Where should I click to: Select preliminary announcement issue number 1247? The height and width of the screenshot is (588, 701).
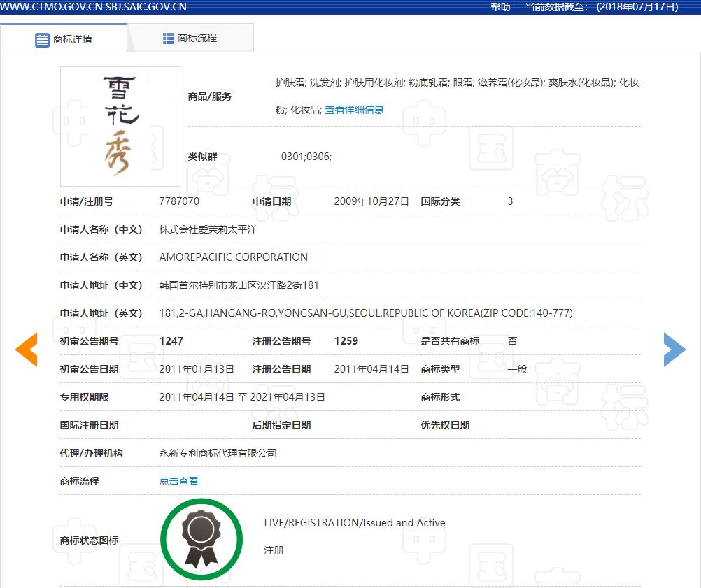(x=171, y=341)
